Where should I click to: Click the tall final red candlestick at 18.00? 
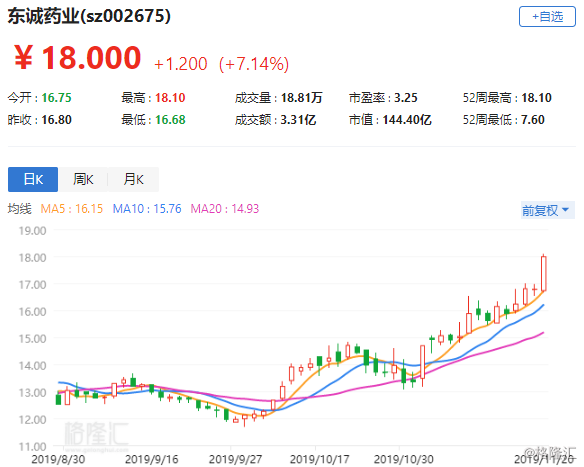(544, 274)
